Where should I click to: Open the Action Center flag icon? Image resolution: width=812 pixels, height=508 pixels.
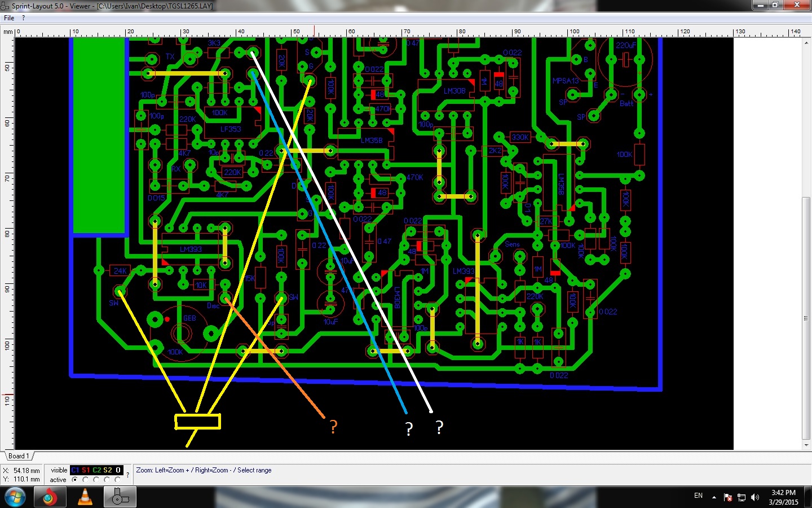(x=728, y=497)
